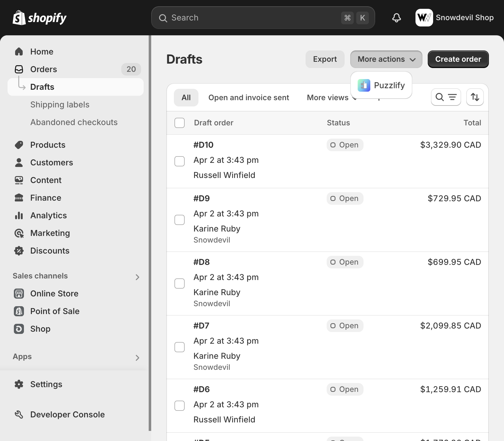Click the Analytics bar chart icon
The image size is (504, 441).
point(19,215)
